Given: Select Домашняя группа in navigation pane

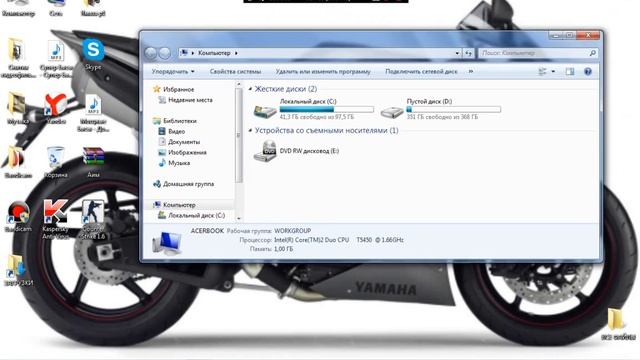Looking at the screenshot, I should (x=188, y=184).
